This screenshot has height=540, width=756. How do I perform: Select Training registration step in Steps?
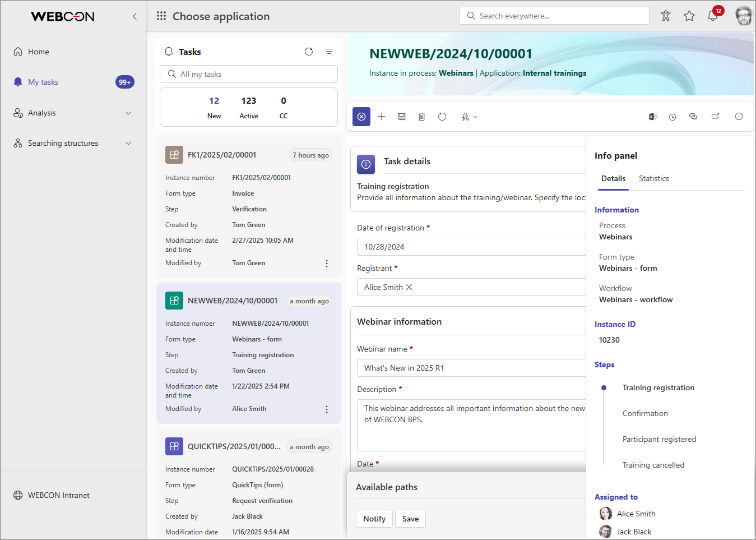(658, 387)
